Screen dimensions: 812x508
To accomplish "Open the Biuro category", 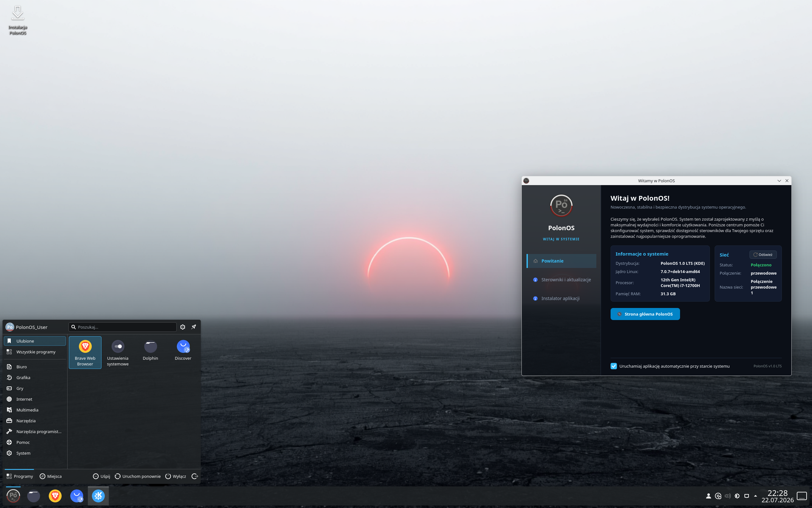I will pos(35,366).
